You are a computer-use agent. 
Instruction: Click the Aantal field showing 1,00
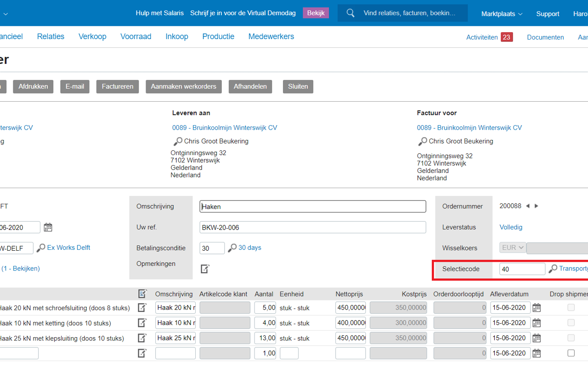click(265, 353)
